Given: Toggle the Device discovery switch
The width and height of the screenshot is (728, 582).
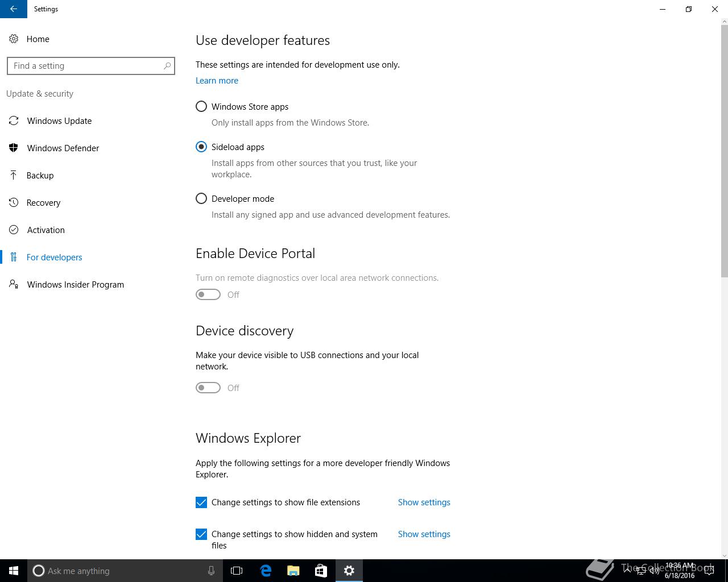Looking at the screenshot, I should [208, 388].
